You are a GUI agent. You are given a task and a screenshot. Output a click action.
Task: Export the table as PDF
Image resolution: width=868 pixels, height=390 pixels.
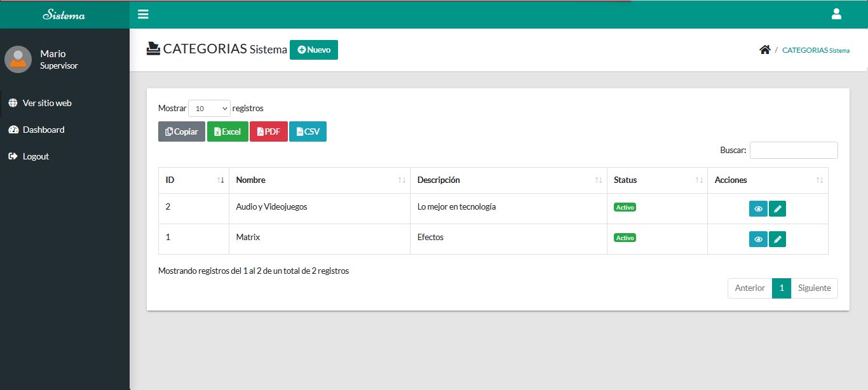268,131
